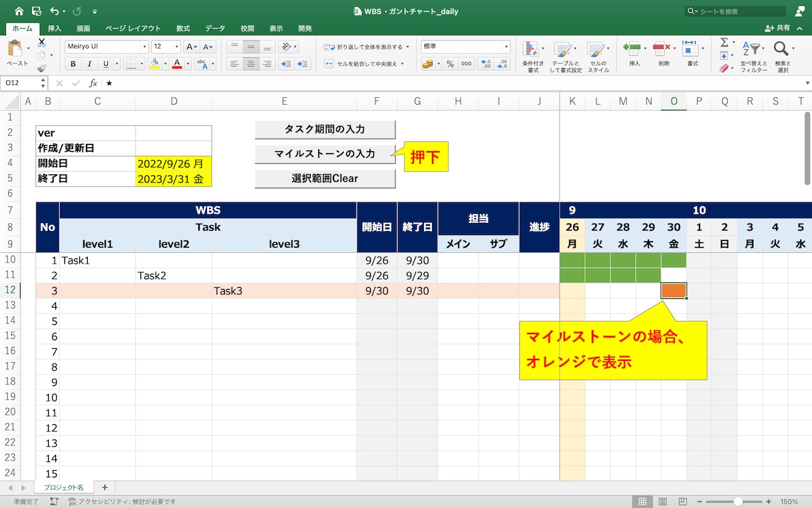Apply comma style 000 format
Screen dimensions: 812x508
(466, 64)
